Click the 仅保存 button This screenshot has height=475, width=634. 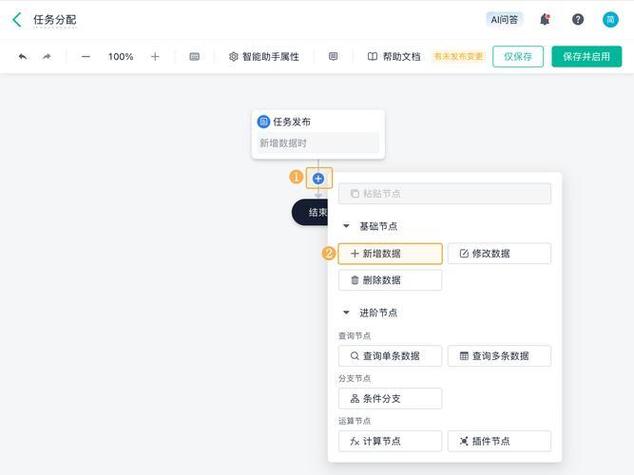pos(518,57)
